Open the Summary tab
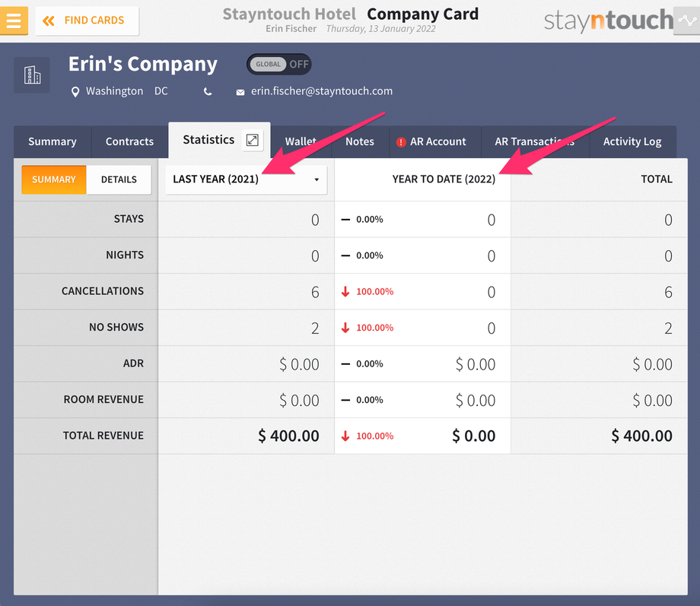This screenshot has width=700, height=606. point(52,142)
